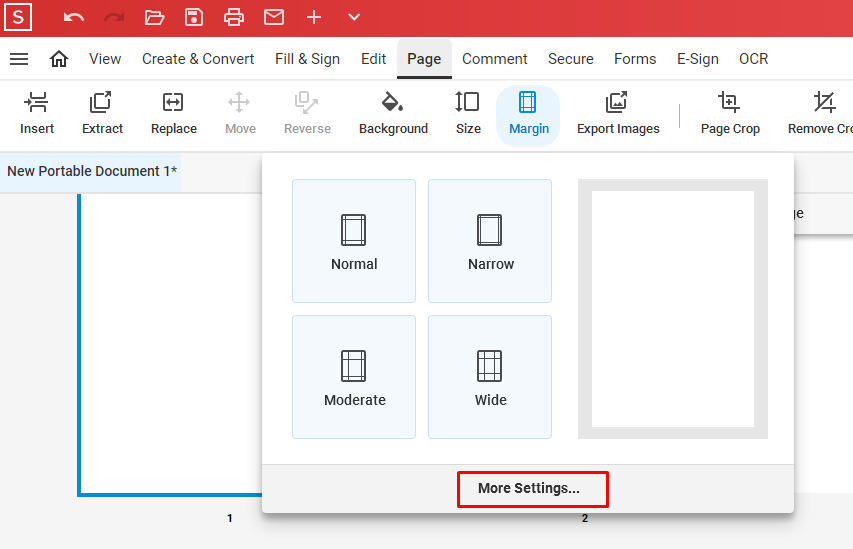The width and height of the screenshot is (853, 549).
Task: Click the margin preview page thumbnail
Action: [672, 309]
